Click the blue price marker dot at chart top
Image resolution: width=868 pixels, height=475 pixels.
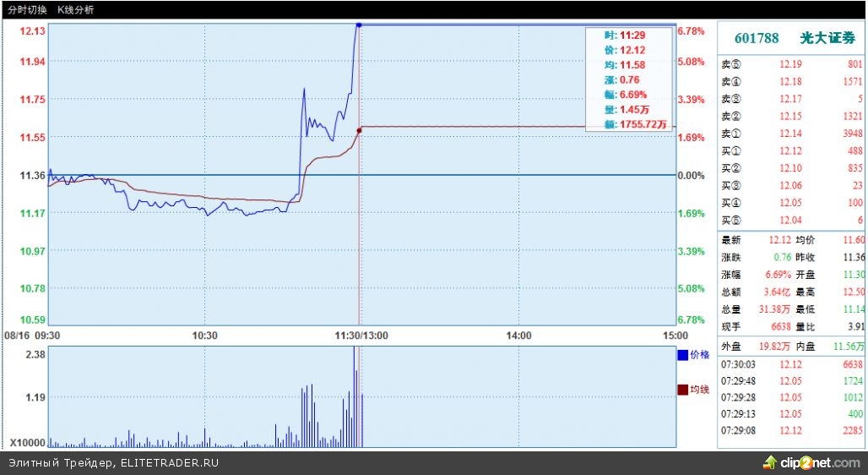point(360,25)
